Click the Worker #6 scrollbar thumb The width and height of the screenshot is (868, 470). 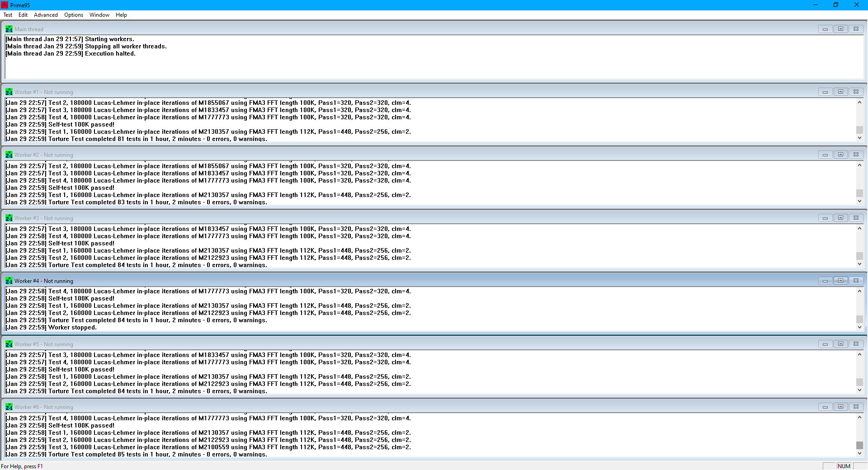(x=859, y=445)
